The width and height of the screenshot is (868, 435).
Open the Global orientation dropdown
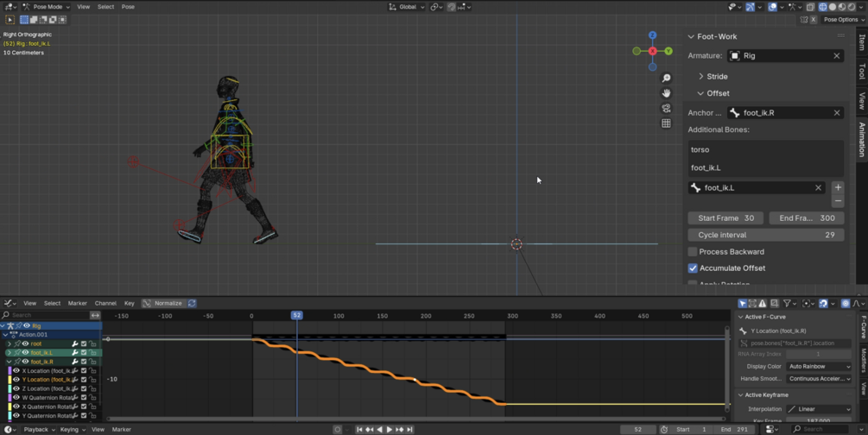click(406, 7)
